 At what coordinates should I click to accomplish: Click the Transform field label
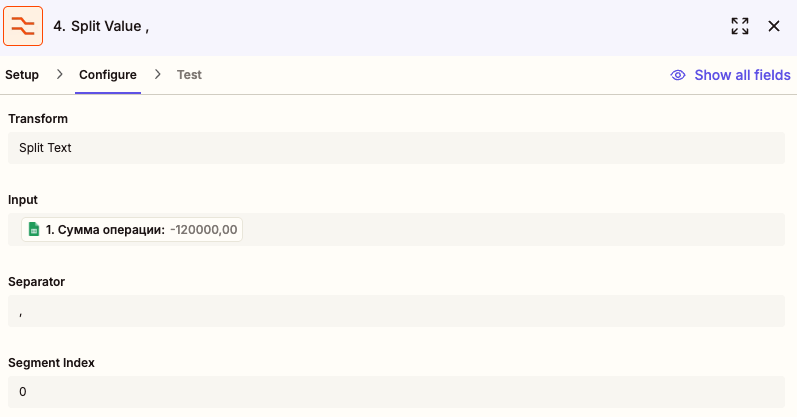[x=38, y=118]
